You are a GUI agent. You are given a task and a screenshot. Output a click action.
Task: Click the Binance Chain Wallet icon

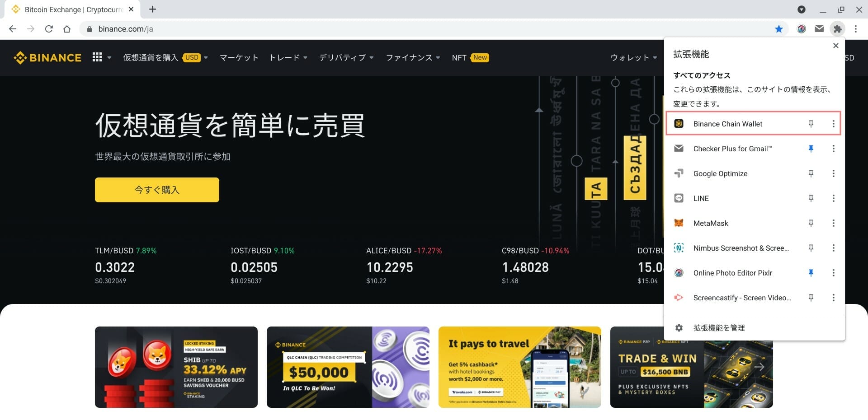coord(679,124)
